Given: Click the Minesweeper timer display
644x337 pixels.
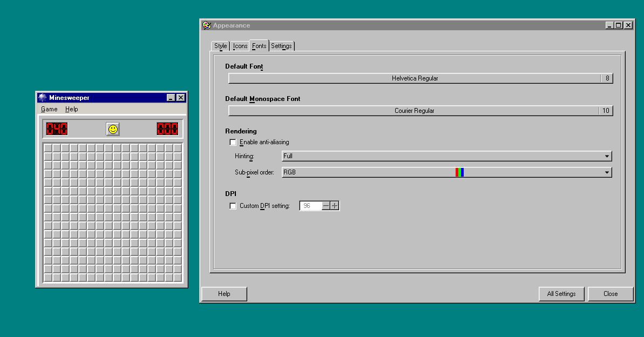Looking at the screenshot, I should click(x=167, y=129).
